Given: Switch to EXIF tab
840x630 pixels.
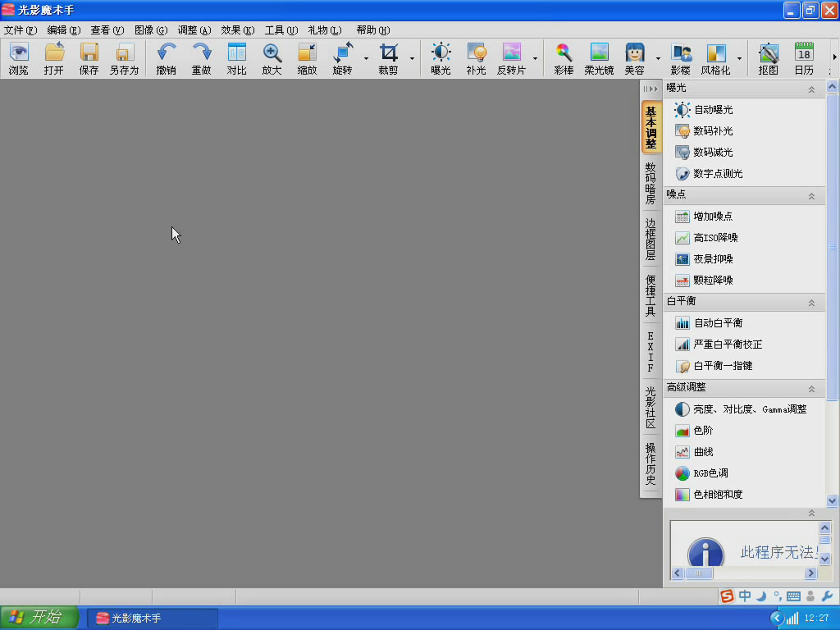Looking at the screenshot, I should pyautogui.click(x=651, y=351).
